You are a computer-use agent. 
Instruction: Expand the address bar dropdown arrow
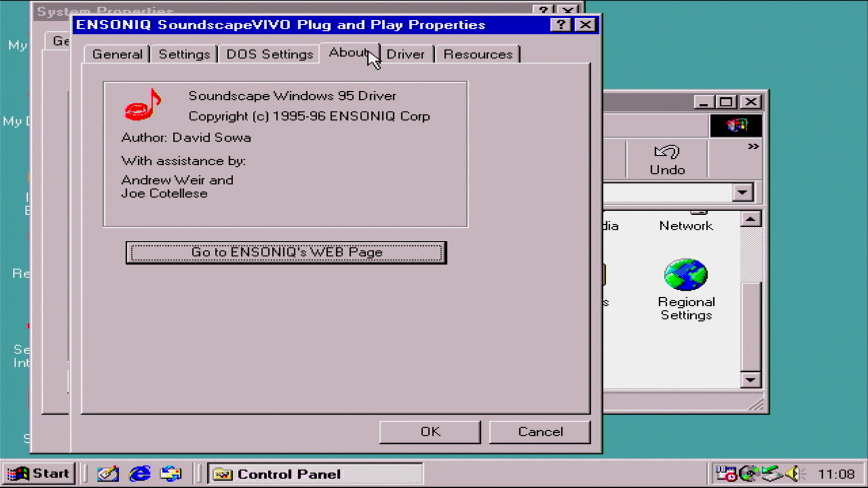(x=742, y=192)
